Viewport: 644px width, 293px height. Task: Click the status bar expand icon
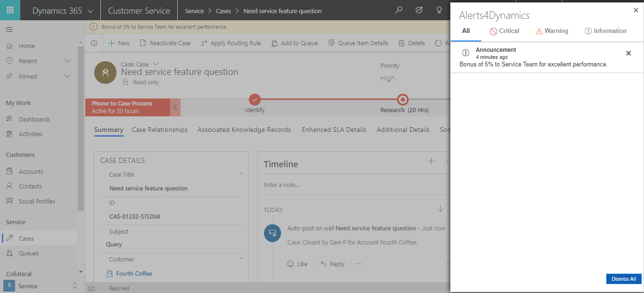click(92, 288)
